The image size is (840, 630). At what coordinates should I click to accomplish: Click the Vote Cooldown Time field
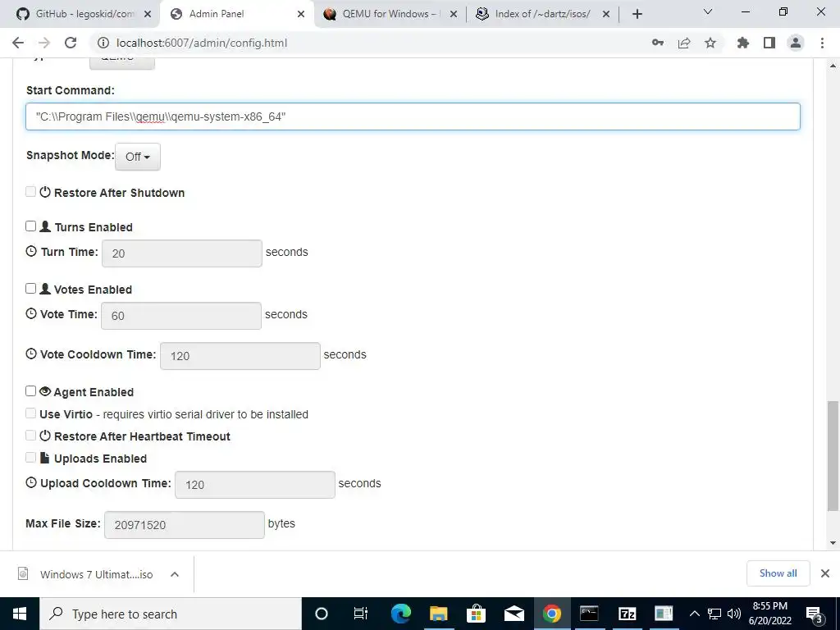(240, 356)
